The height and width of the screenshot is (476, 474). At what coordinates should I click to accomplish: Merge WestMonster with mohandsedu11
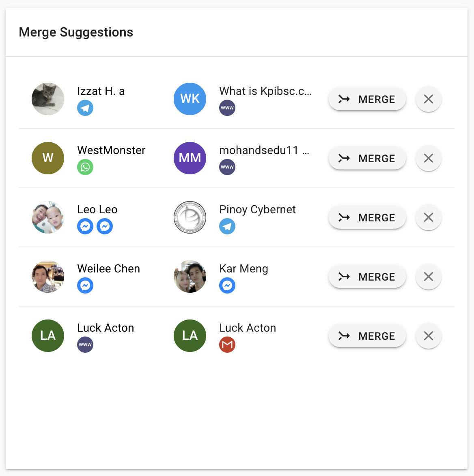367,158
